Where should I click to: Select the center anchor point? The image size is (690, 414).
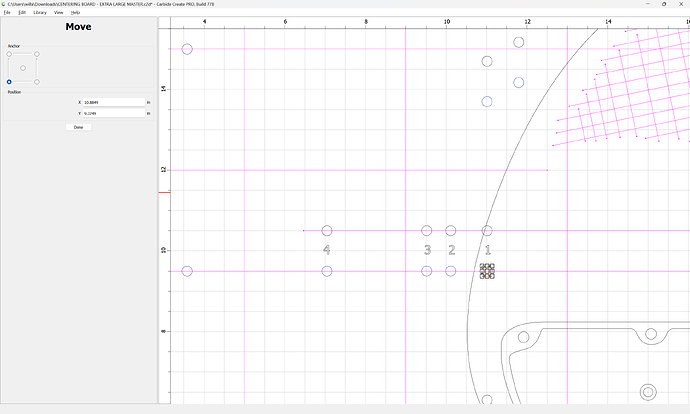[x=23, y=68]
